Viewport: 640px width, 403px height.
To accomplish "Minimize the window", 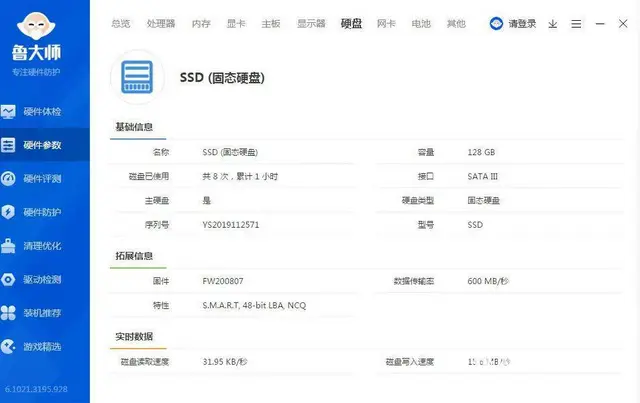I will 600,24.
